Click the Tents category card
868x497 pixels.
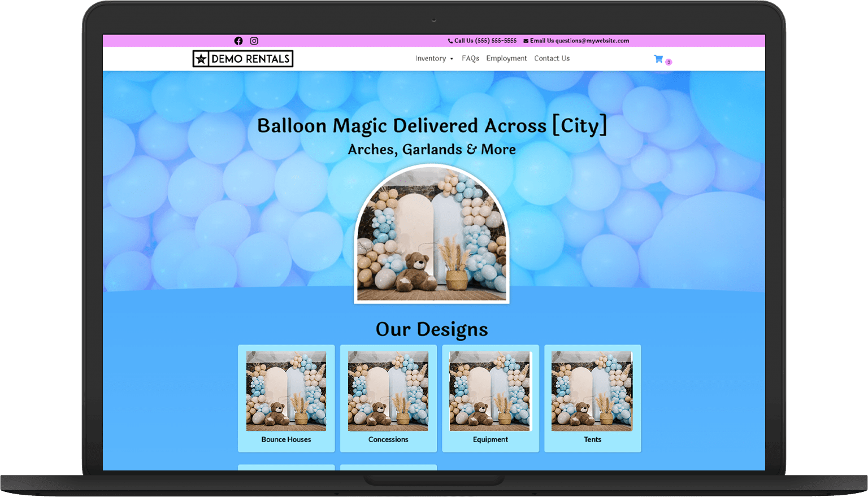(x=592, y=398)
